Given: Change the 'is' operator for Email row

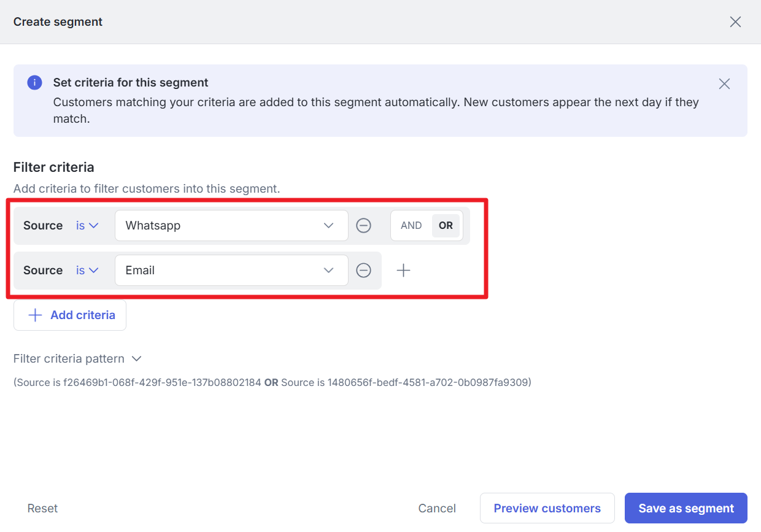Looking at the screenshot, I should click(87, 270).
